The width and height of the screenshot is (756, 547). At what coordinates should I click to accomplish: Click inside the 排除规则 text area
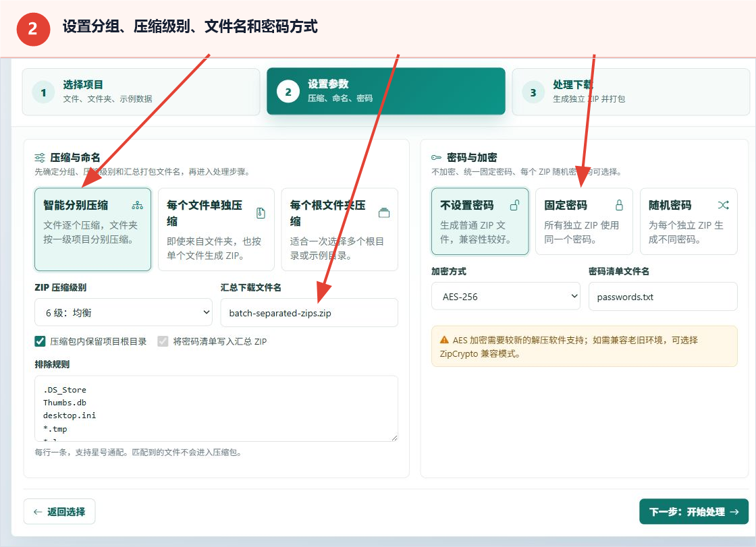coord(216,408)
